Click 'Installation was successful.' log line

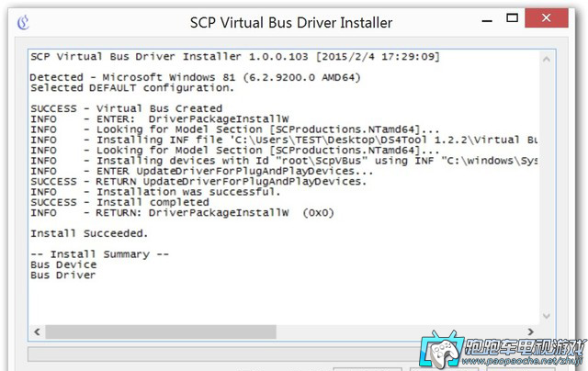[155, 192]
